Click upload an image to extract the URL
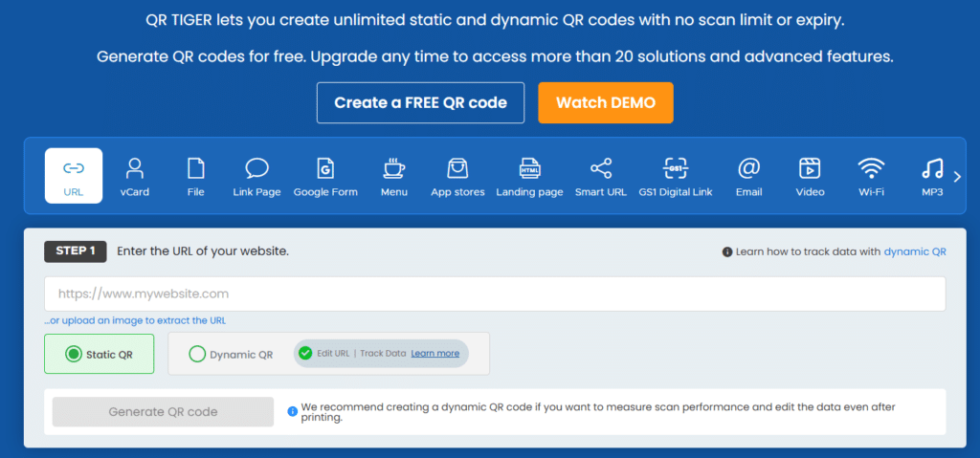 [135, 320]
